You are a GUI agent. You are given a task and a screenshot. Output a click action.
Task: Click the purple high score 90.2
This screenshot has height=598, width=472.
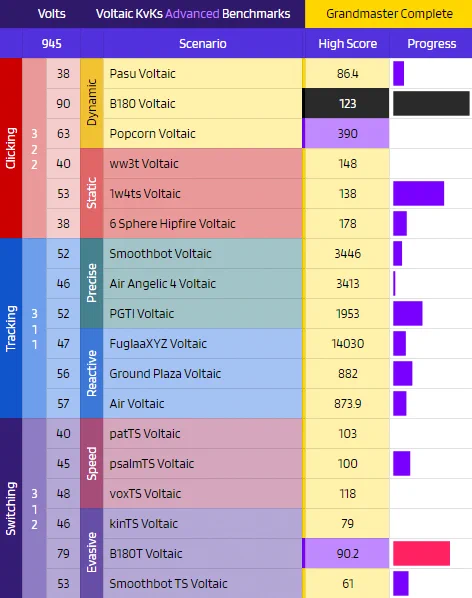coord(347,554)
